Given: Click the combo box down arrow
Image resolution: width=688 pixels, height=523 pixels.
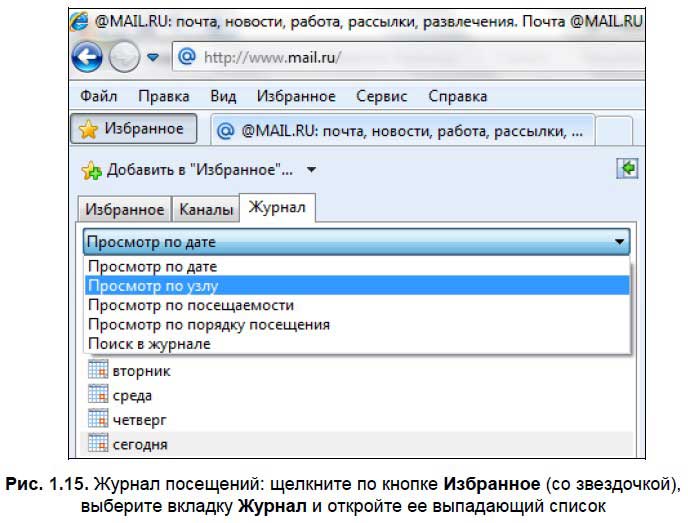Looking at the screenshot, I should (619, 242).
